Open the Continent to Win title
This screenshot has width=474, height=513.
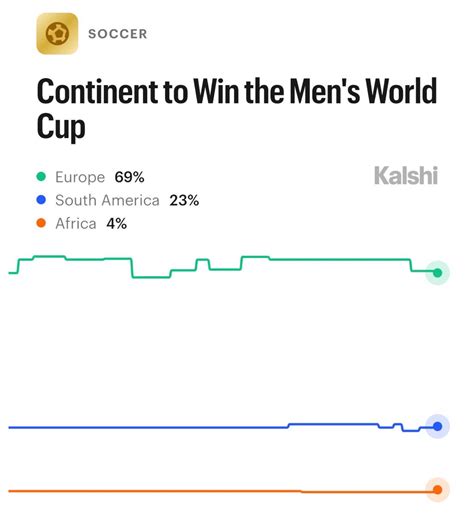click(237, 108)
